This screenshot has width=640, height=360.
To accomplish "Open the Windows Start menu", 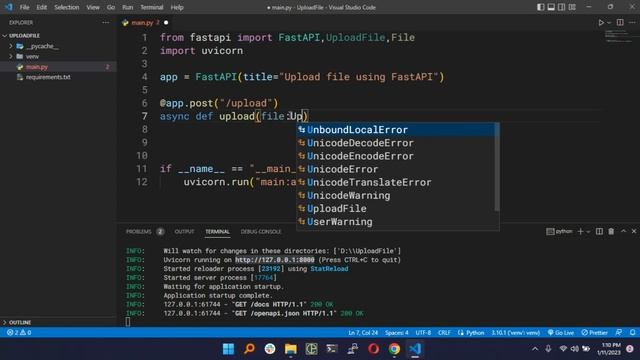I will 229,349.
